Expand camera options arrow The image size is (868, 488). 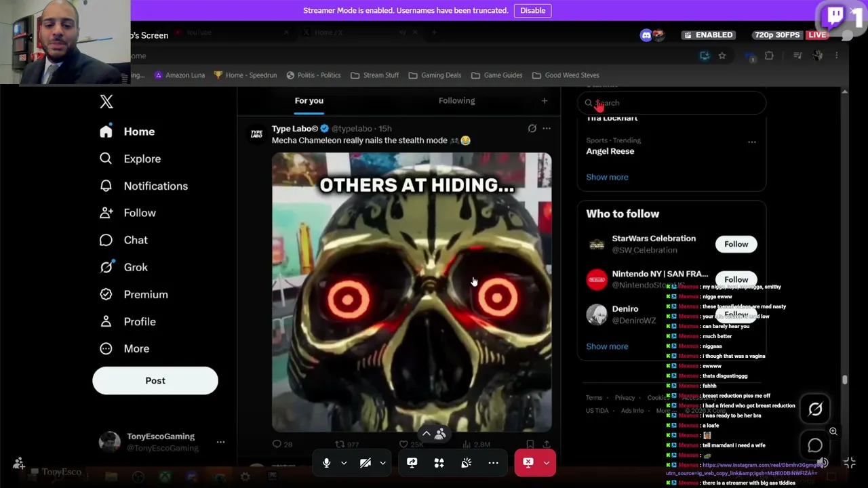[x=382, y=463]
